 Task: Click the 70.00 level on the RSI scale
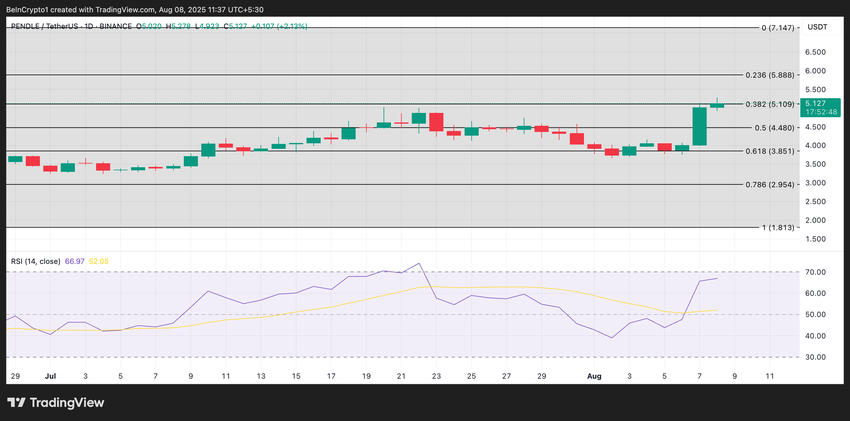point(815,272)
